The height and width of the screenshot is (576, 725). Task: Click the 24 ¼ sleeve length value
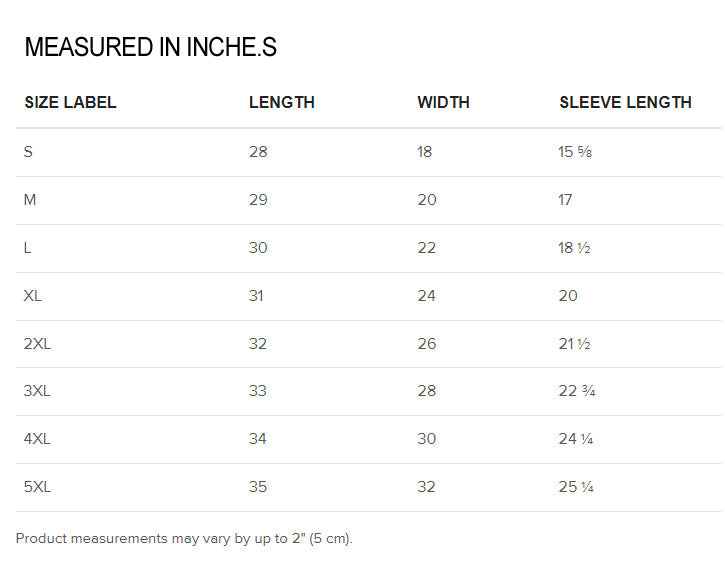576,439
